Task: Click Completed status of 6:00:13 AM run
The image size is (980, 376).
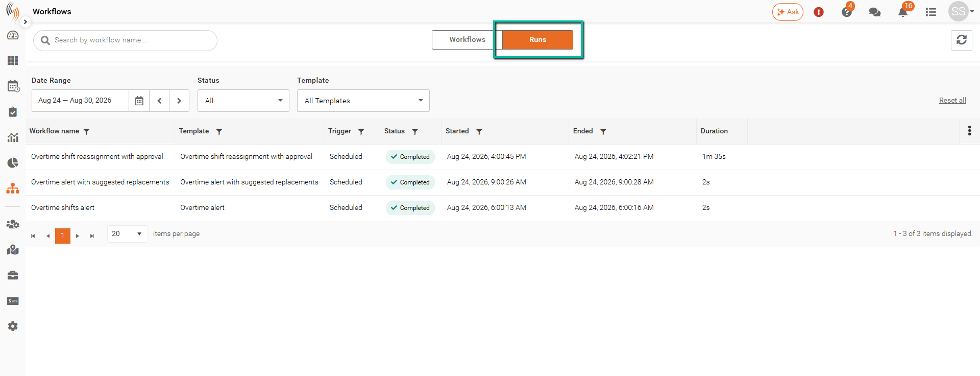Action: tap(410, 208)
